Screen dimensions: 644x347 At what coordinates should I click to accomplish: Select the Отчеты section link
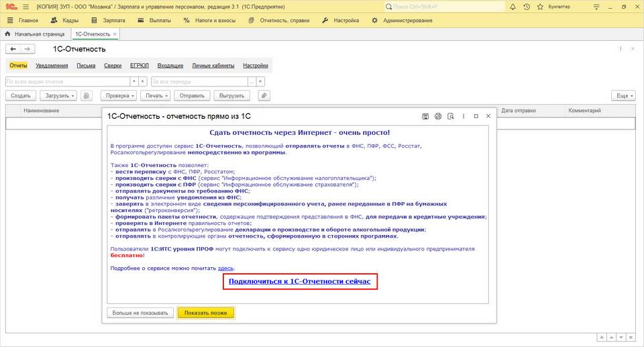(19, 65)
